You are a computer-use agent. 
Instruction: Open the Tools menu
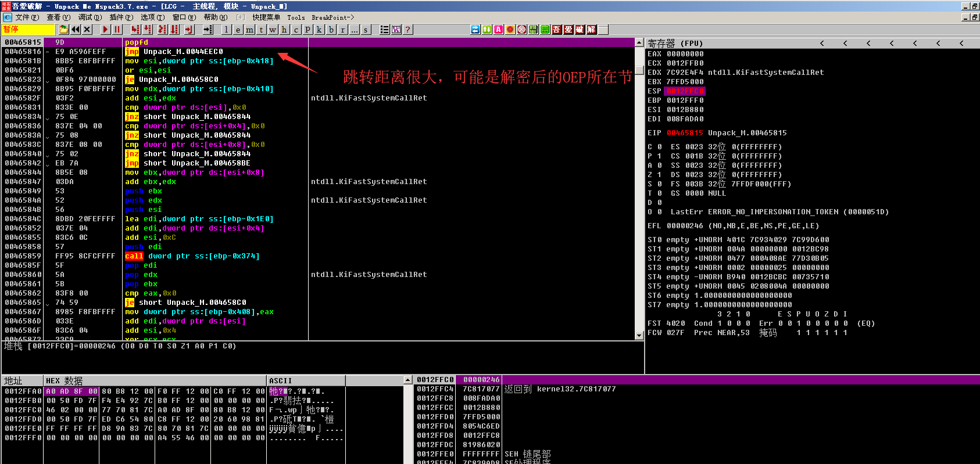click(296, 17)
